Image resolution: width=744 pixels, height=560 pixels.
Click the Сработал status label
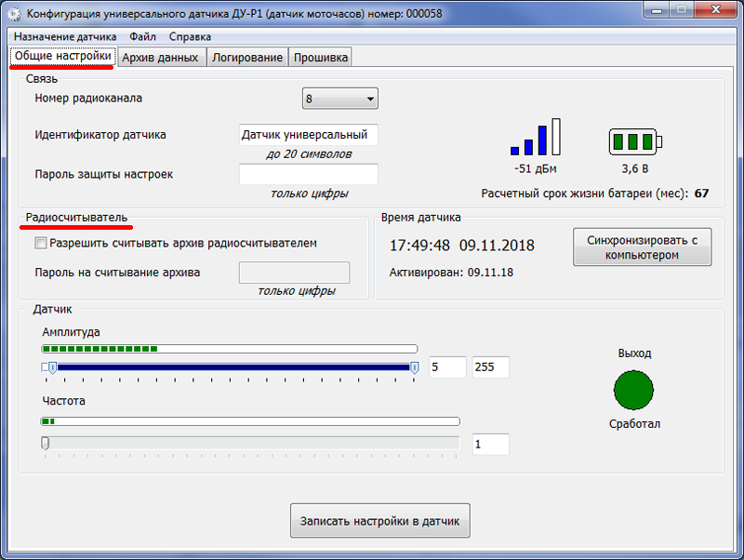tap(634, 424)
